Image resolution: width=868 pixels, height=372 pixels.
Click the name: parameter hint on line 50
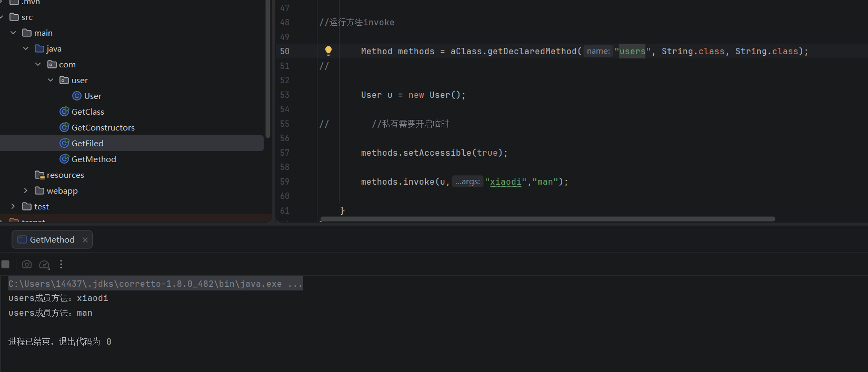[598, 51]
